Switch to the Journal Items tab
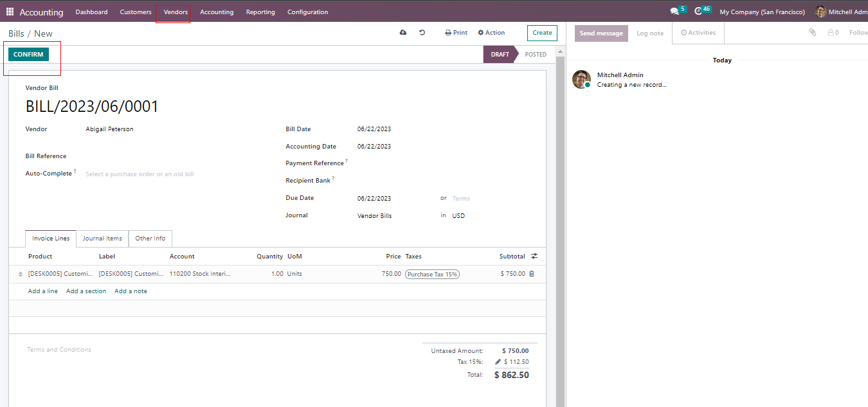Viewport: 868px width, 407px height. 102,239
